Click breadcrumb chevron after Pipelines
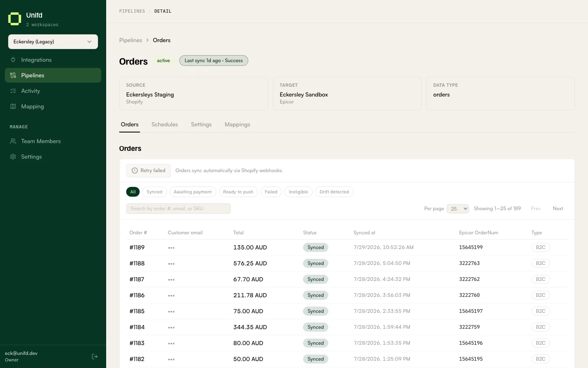This screenshot has height=368, width=588. pos(147,40)
